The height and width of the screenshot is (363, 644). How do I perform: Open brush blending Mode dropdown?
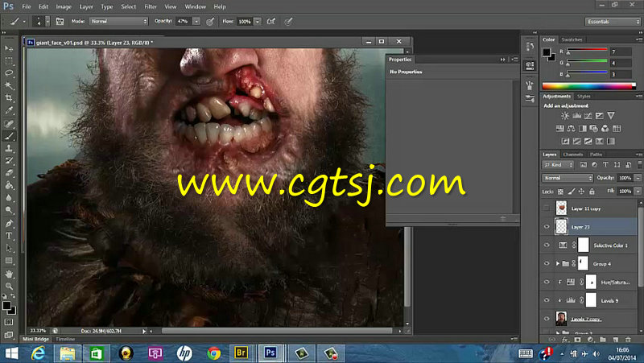click(118, 21)
